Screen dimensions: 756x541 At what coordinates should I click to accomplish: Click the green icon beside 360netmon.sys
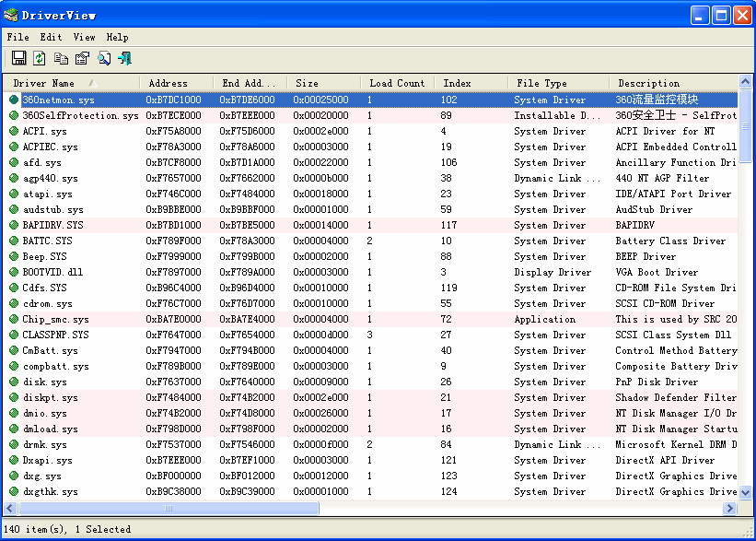coord(14,100)
